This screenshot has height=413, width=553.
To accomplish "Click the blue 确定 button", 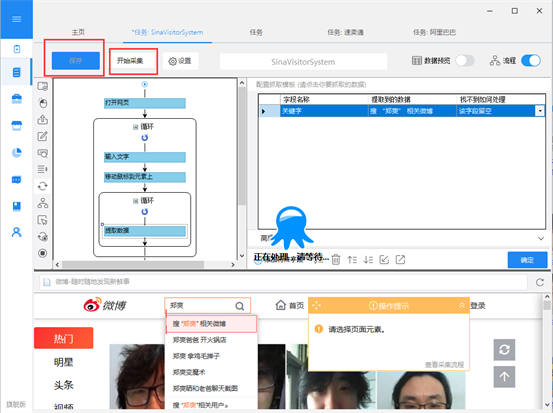I will (527, 260).
